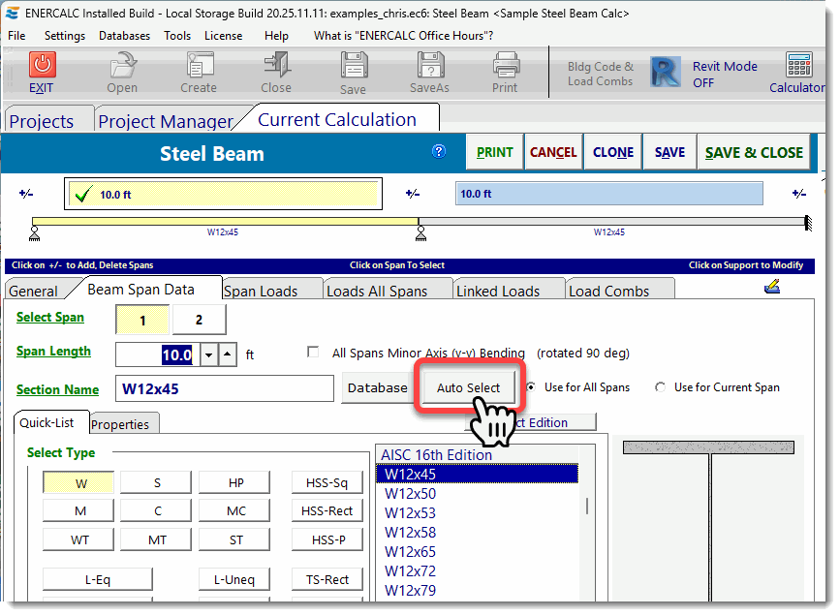Click the fixed right end support
840x616 pixels.
click(808, 223)
